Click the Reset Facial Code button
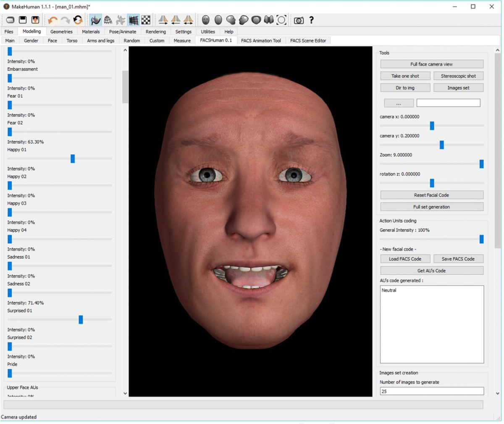The width and height of the screenshot is (504, 424). click(431, 195)
